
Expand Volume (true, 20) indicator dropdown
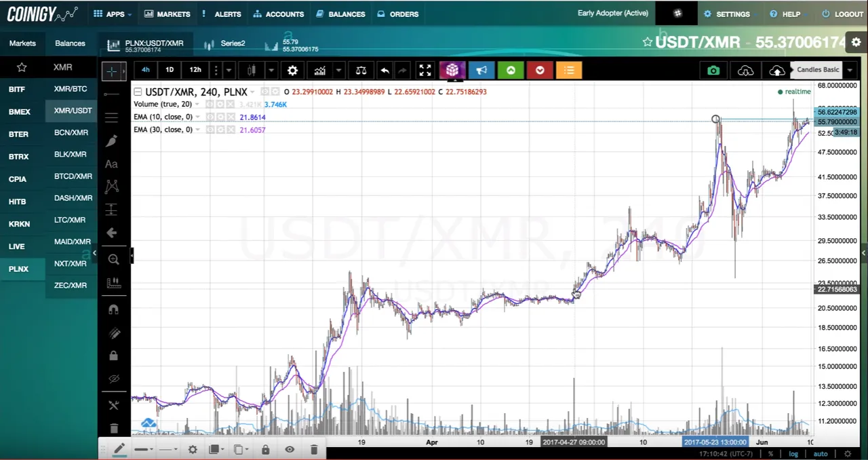coord(197,104)
